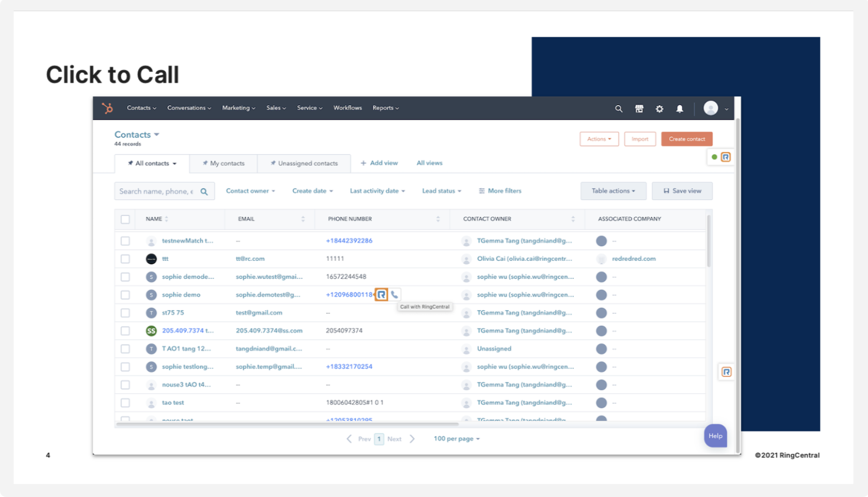Select checkbox for sophie demo contact

tap(125, 295)
